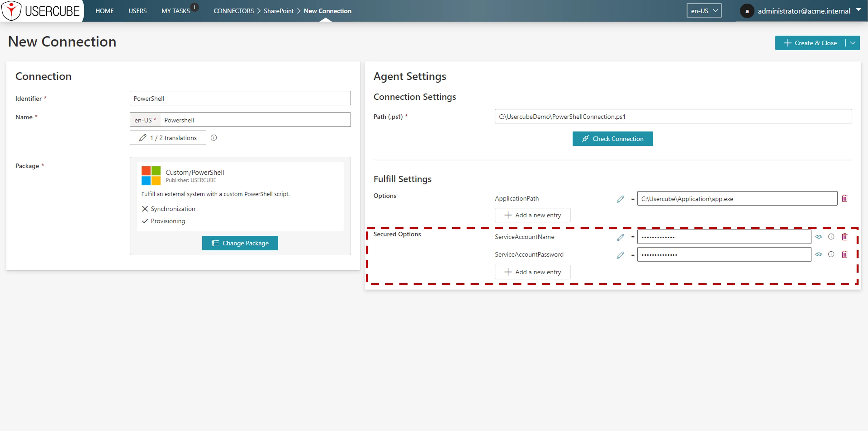Viewport: 868px width, 431px height.
Task: Click the administrator@acme.internal username
Action: (x=804, y=11)
